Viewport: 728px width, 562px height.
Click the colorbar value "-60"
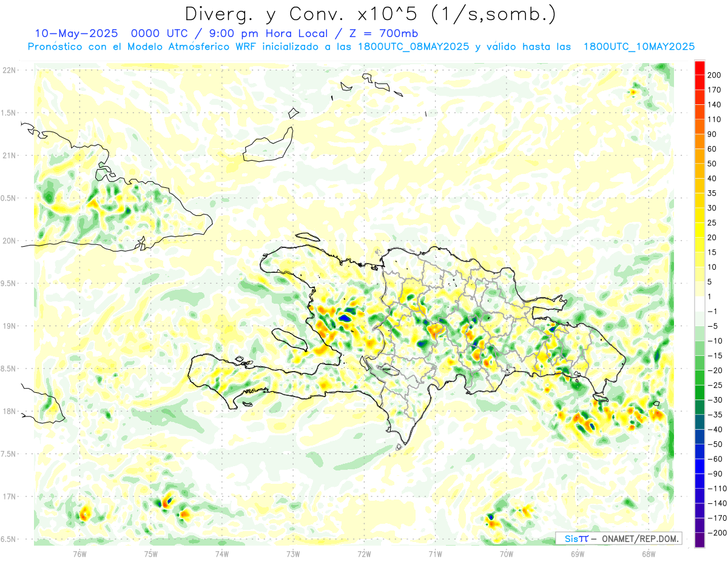(x=715, y=460)
